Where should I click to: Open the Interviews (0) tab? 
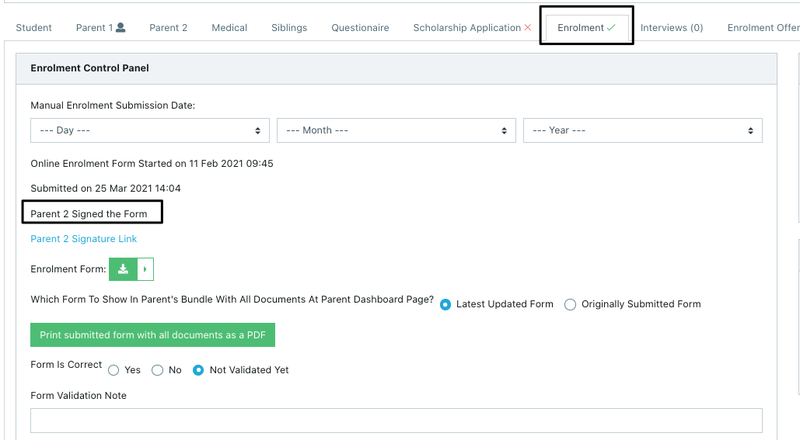[x=671, y=28]
